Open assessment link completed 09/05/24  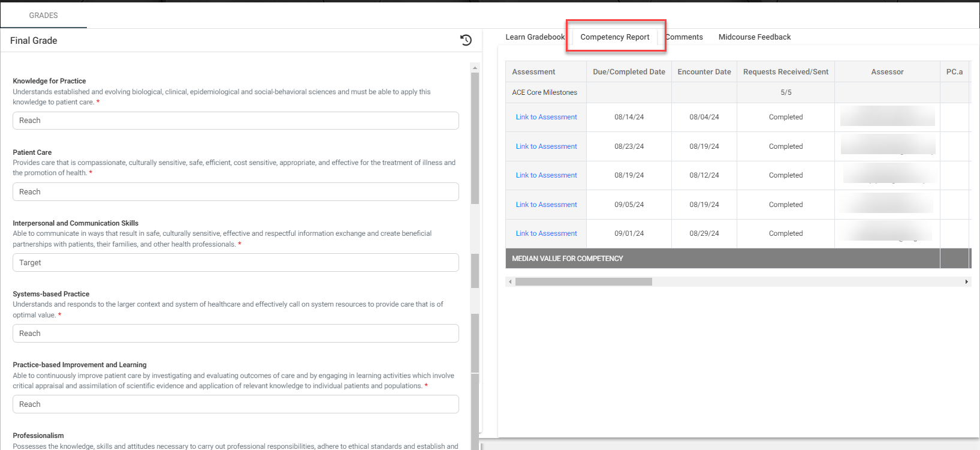tap(546, 205)
